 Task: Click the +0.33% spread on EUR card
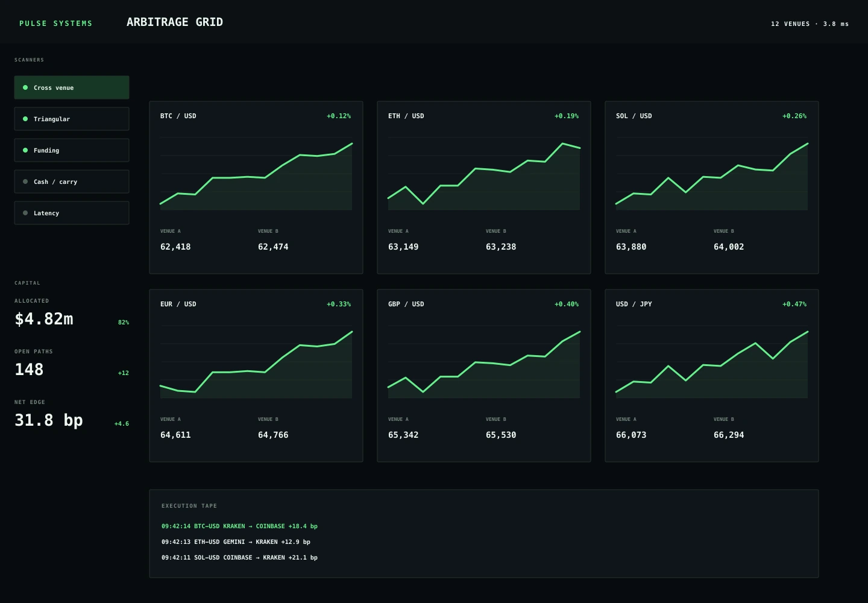point(339,304)
